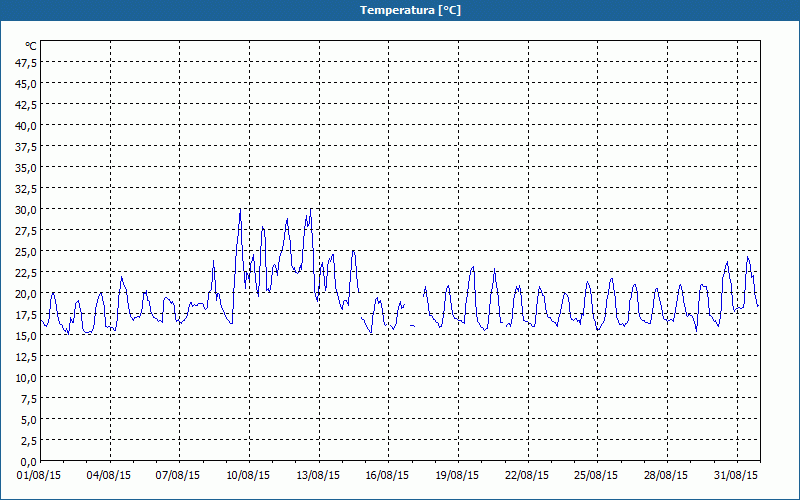Click the 04/08/15 date label

click(x=109, y=476)
